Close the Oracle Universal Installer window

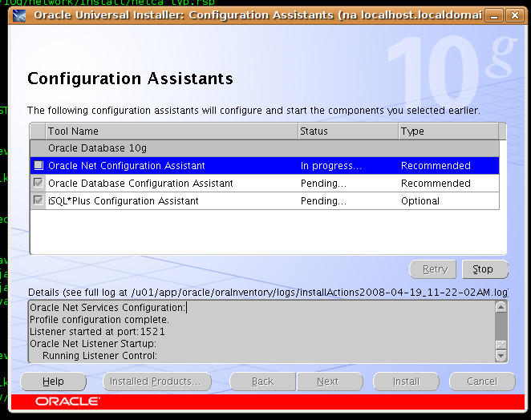coord(515,15)
